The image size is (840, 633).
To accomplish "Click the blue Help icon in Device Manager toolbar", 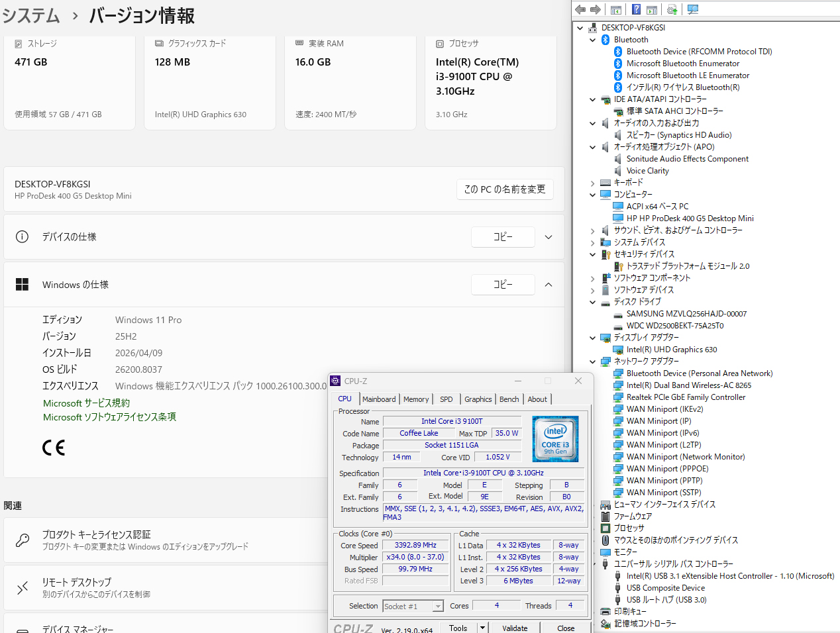I will tap(636, 9).
